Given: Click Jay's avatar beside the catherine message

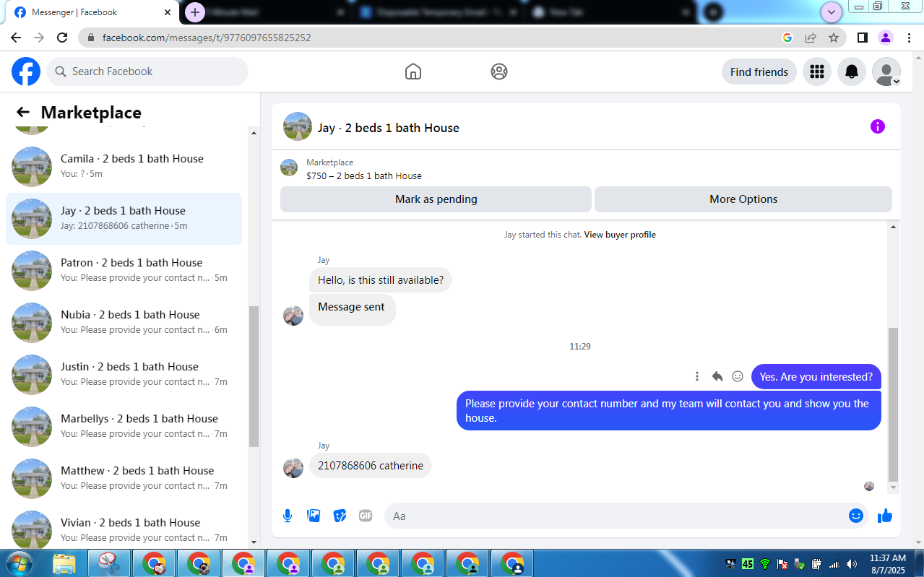Looking at the screenshot, I should pyautogui.click(x=293, y=468).
